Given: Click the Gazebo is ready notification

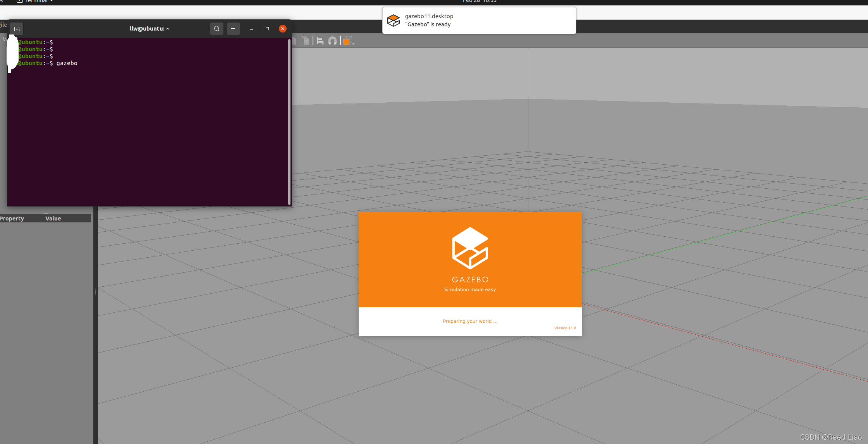Looking at the screenshot, I should pyautogui.click(x=479, y=21).
